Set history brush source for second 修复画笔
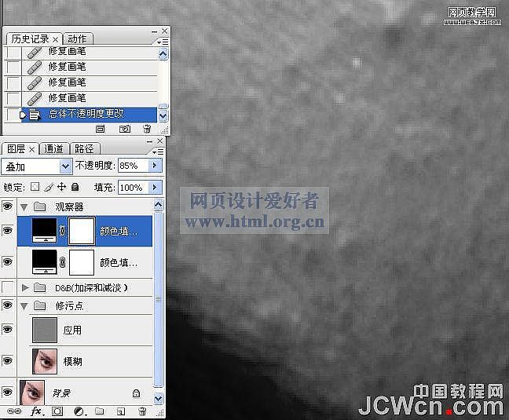The image size is (509, 420). click(13, 68)
